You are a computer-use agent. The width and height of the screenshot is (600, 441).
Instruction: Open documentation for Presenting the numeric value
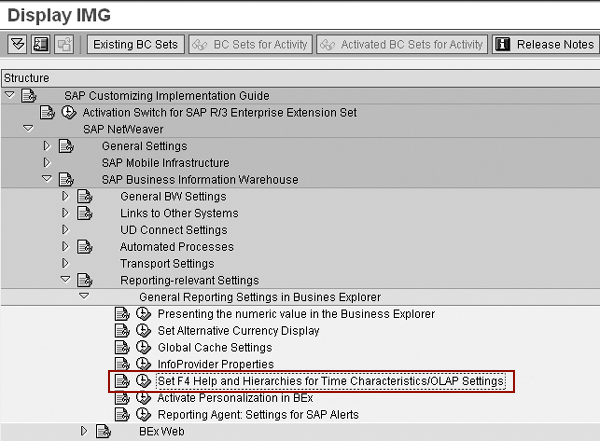tap(122, 314)
